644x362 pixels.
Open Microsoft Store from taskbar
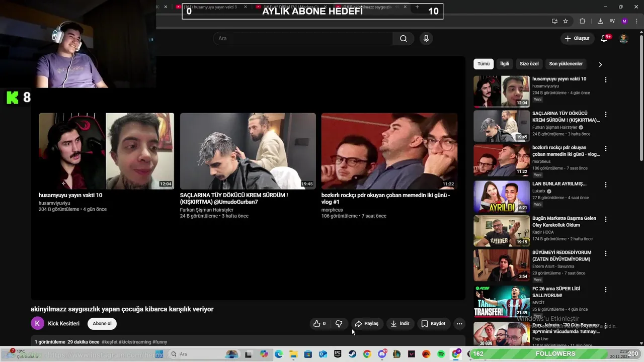click(x=308, y=354)
